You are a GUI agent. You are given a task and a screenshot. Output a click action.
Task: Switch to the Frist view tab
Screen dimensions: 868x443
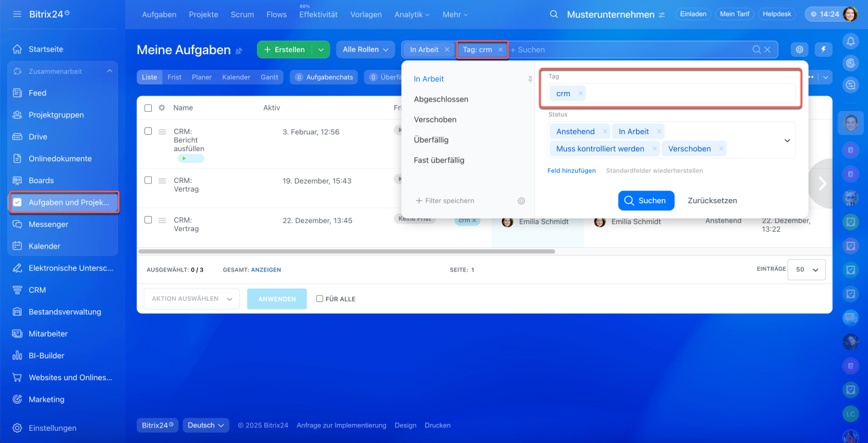[174, 77]
